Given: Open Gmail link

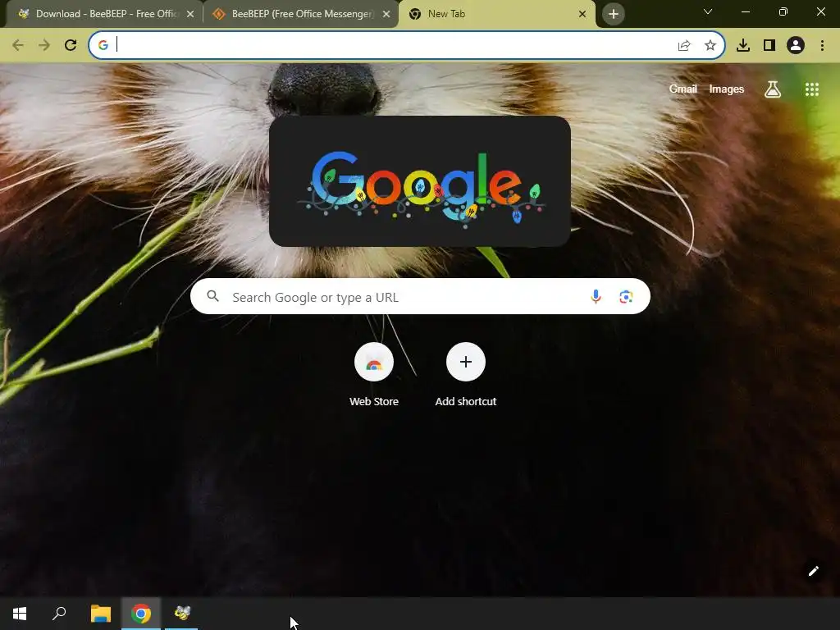Looking at the screenshot, I should pyautogui.click(x=683, y=89).
